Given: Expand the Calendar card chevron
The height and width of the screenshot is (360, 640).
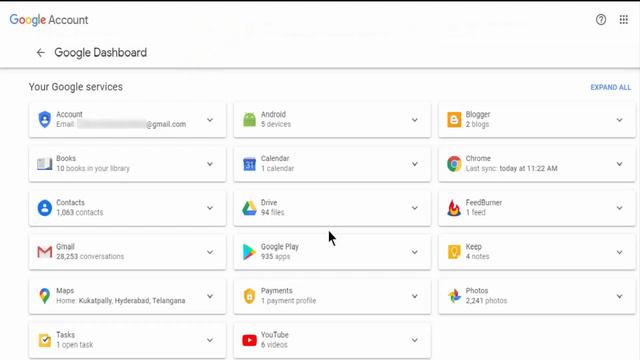Looking at the screenshot, I should pos(415,164).
